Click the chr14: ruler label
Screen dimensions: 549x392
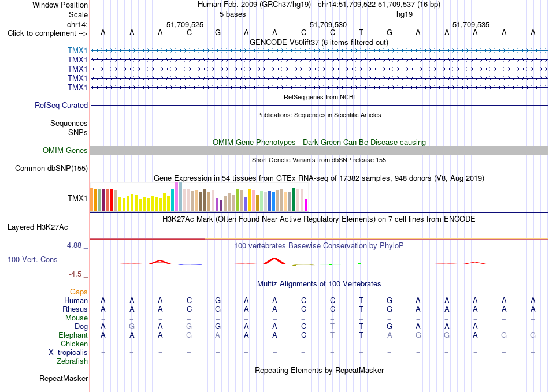(77, 24)
